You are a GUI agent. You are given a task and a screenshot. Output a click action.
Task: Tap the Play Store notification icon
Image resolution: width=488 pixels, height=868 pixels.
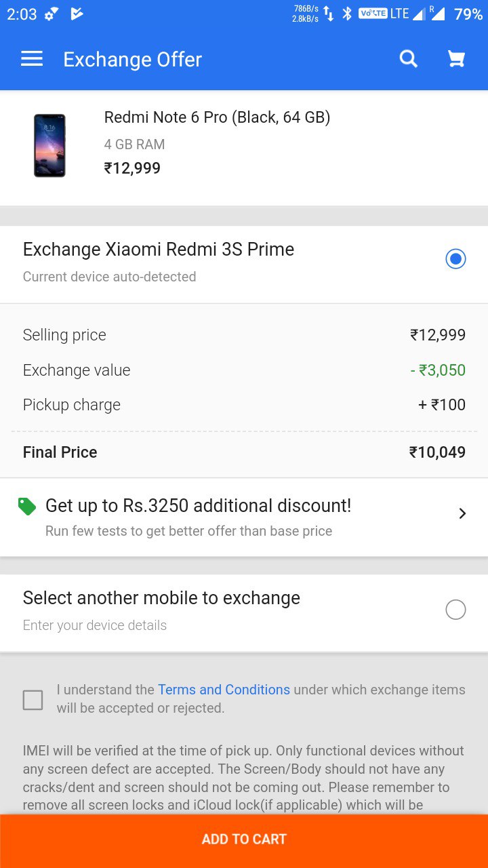point(77,14)
